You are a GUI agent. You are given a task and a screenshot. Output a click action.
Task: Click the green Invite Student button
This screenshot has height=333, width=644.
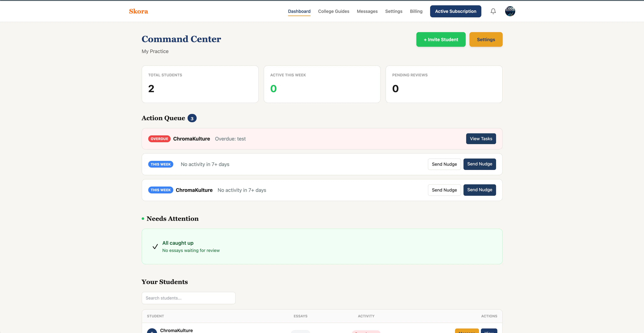point(441,39)
